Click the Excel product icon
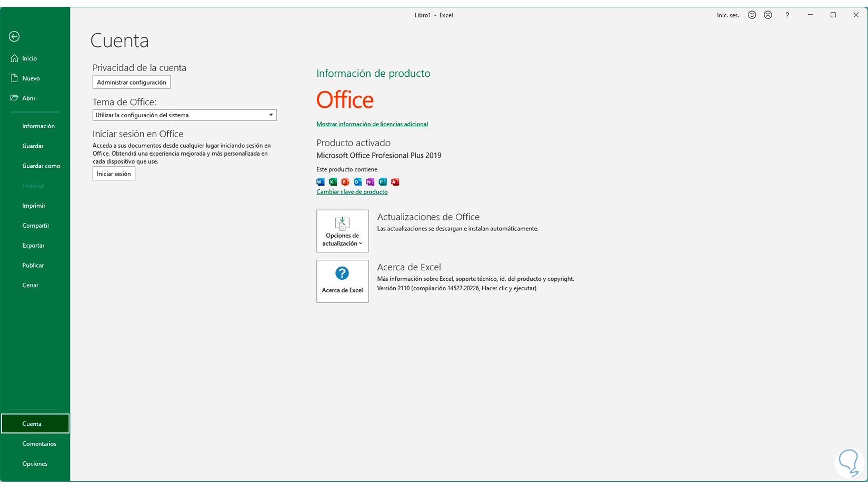 pyautogui.click(x=333, y=182)
